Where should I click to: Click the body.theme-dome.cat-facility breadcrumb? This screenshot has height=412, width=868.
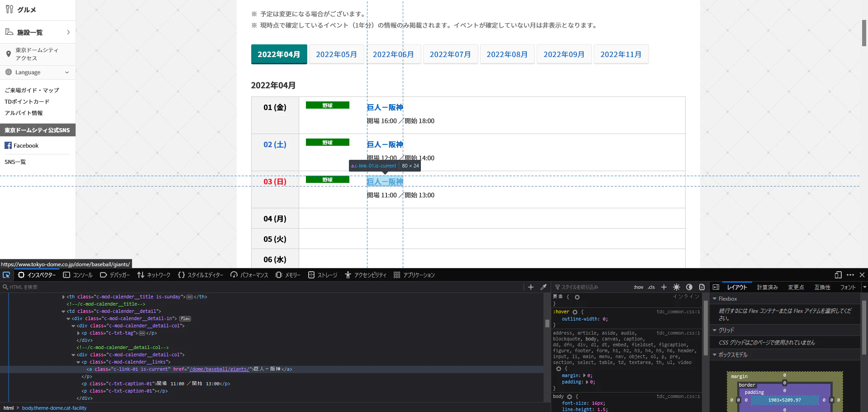click(x=54, y=408)
